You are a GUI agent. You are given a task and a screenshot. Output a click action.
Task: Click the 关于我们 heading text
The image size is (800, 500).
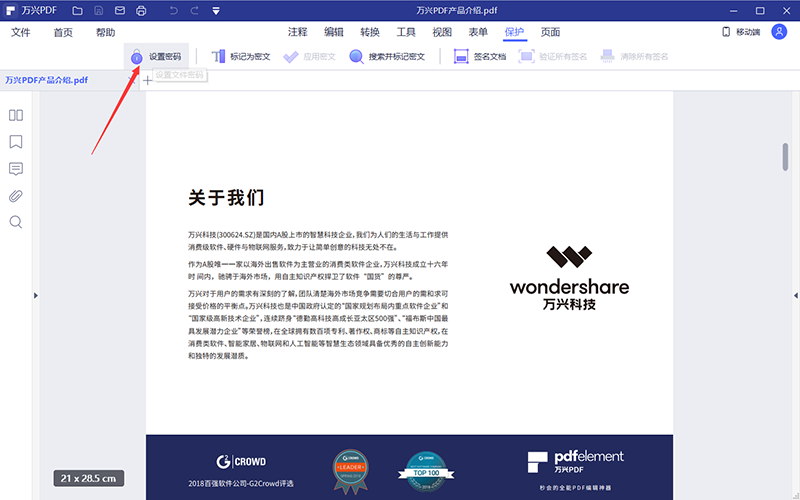click(226, 197)
